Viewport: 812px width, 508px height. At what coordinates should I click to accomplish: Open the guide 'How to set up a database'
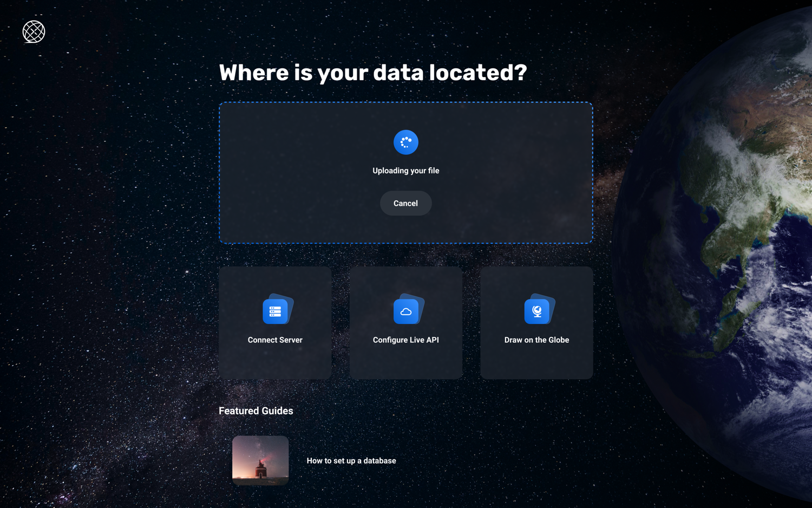351,460
